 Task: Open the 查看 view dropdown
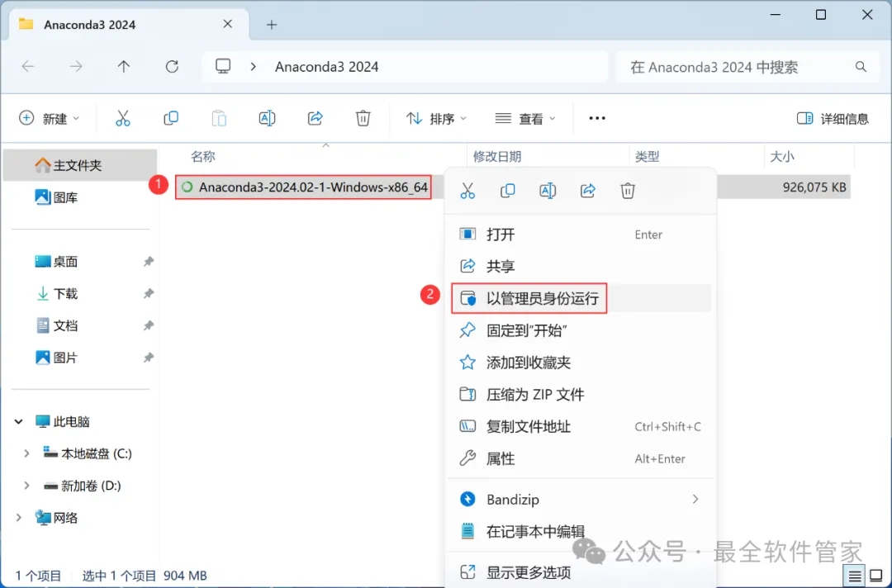(525, 118)
